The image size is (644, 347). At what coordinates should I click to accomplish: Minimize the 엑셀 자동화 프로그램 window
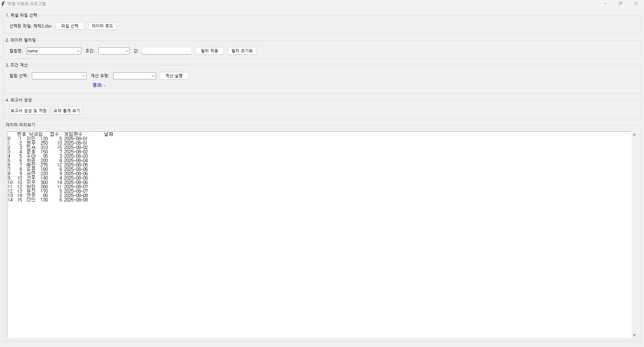pos(605,4)
